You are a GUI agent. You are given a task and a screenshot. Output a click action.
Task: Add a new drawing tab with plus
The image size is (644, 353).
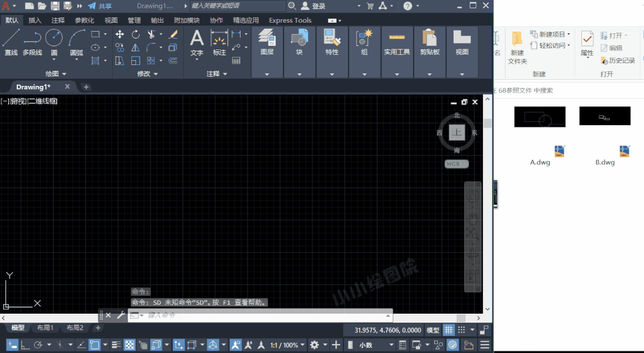point(86,86)
